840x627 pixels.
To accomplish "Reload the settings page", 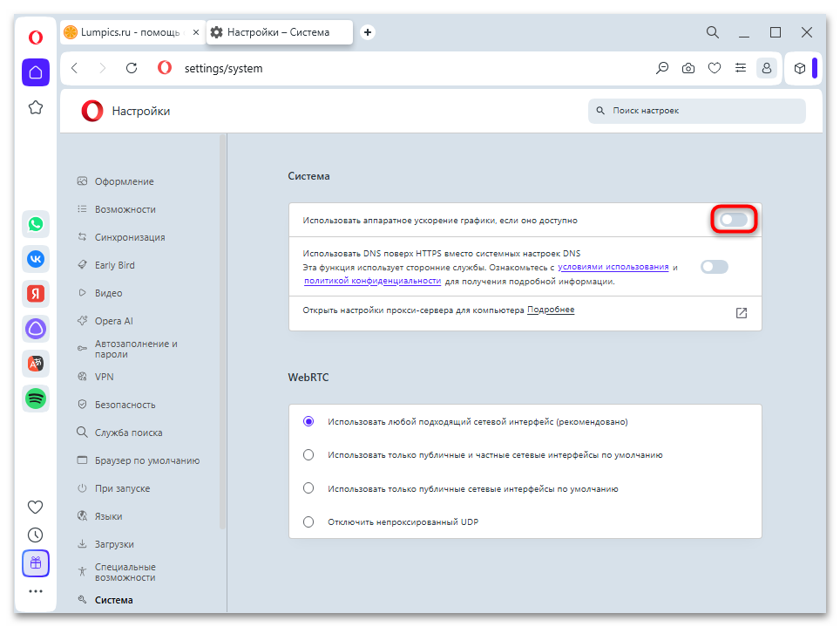I will point(132,68).
